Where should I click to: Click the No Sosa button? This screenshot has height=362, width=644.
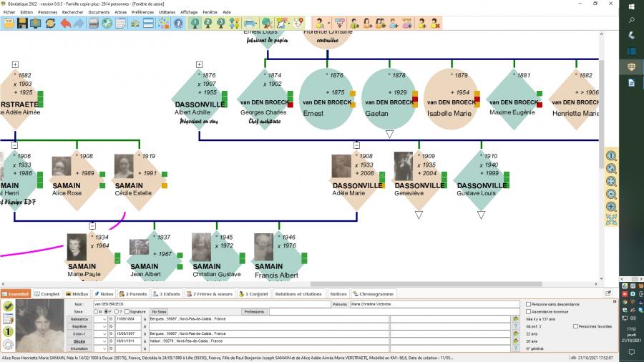(x=159, y=312)
